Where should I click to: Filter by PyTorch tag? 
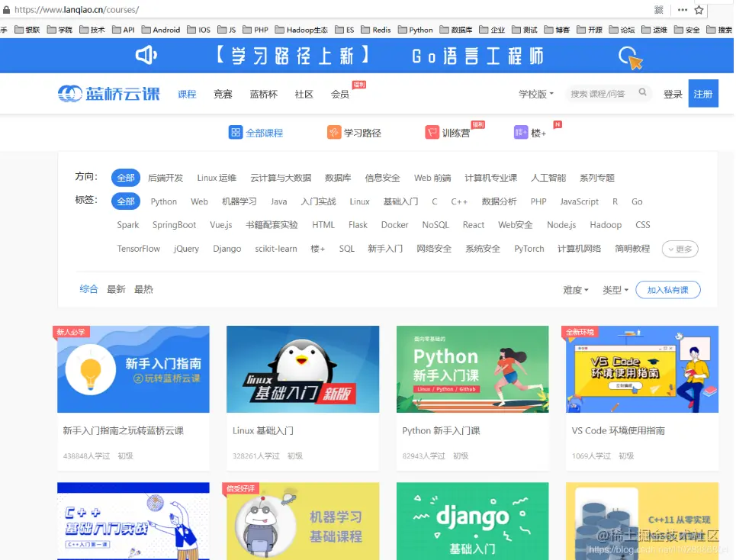point(529,248)
